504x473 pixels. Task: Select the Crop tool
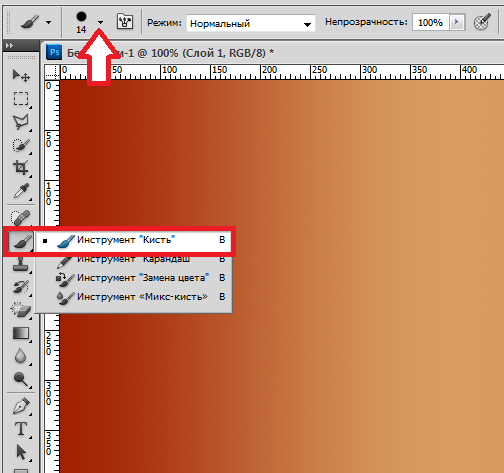[x=21, y=168]
